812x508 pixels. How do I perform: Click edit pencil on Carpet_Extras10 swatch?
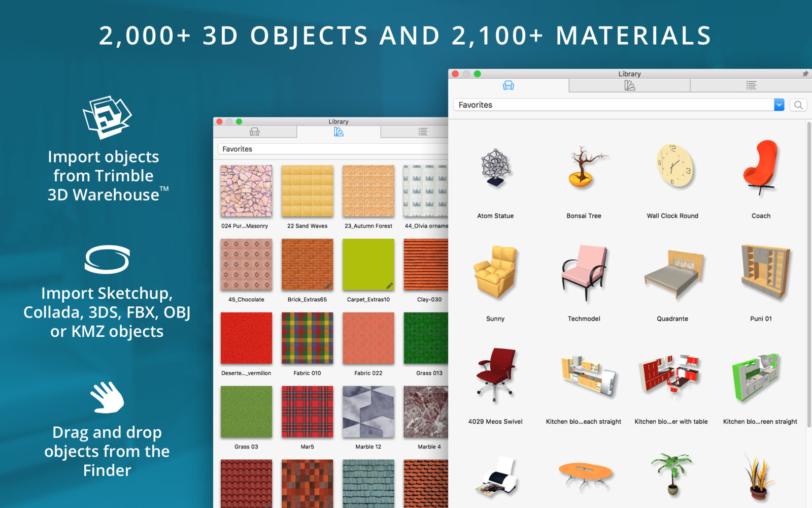[389, 285]
